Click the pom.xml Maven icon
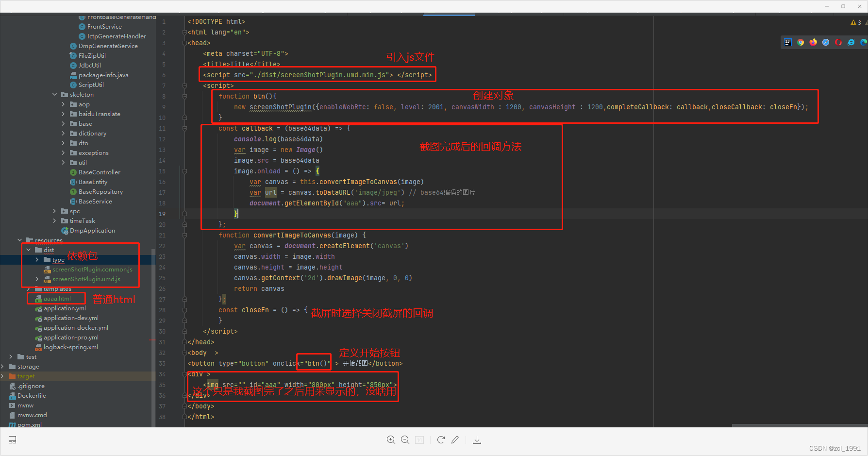Screen dimensions: 868x456 [13, 425]
